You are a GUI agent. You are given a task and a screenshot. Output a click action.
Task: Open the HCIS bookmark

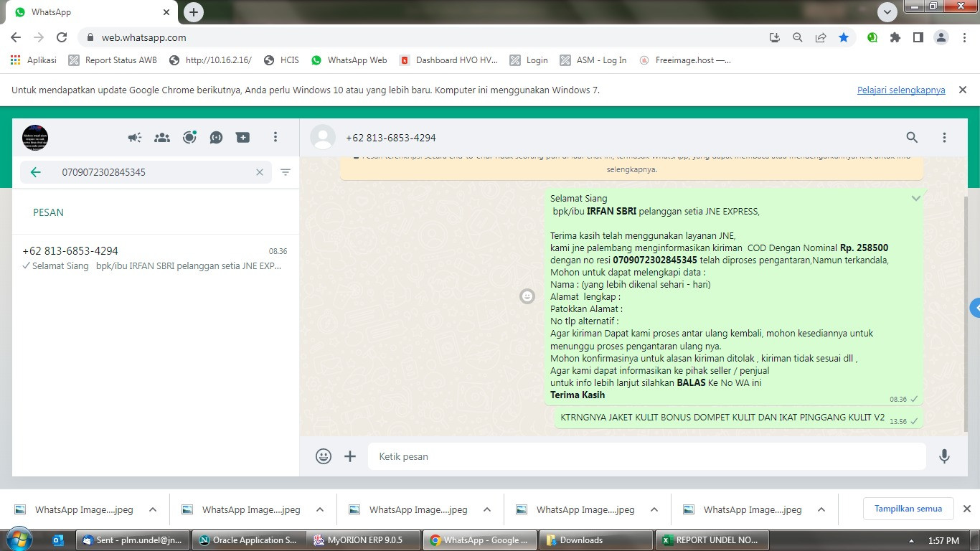pos(281,60)
